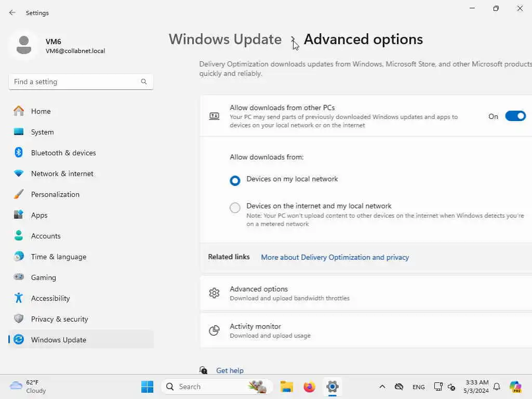Click the Settings gear on taskbar
This screenshot has height=399, width=532.
click(332, 387)
